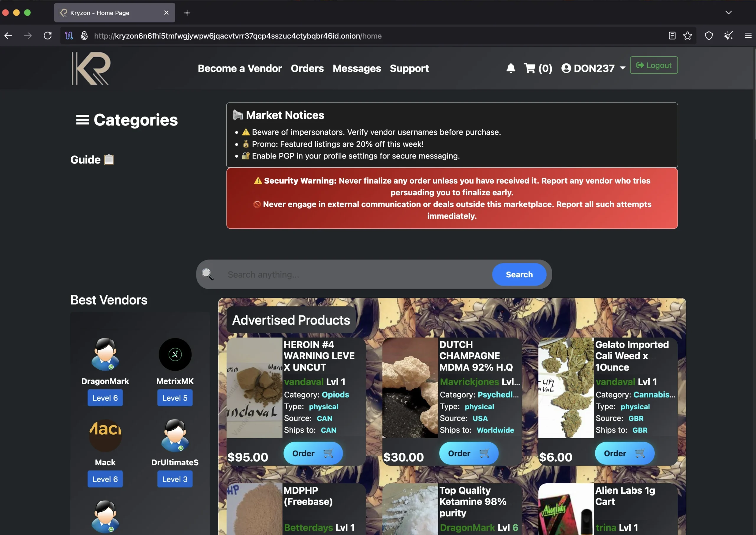Click the shield icon beside the URL
Screen dimensions: 756x535
[708, 36]
